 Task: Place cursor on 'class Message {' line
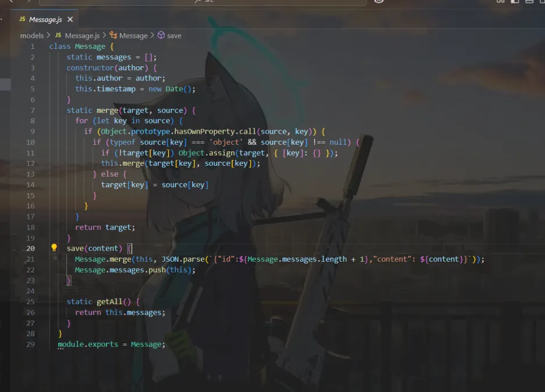pos(81,47)
